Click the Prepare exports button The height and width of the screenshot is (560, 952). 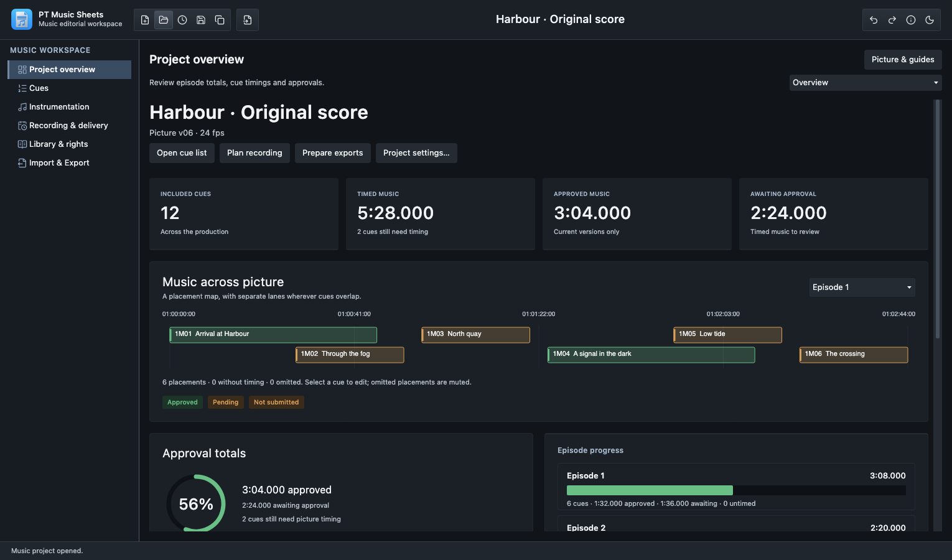click(x=333, y=153)
